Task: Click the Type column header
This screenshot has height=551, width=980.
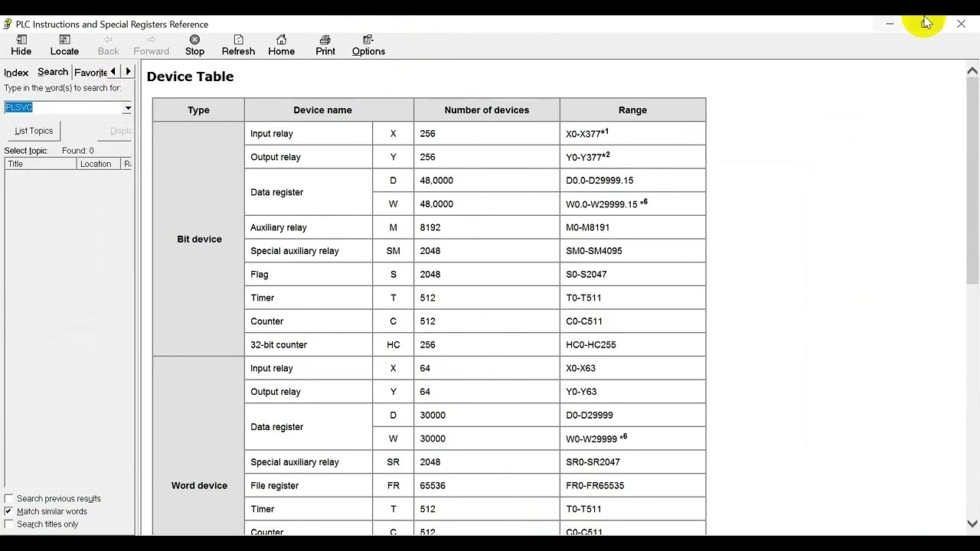Action: pyautogui.click(x=199, y=110)
